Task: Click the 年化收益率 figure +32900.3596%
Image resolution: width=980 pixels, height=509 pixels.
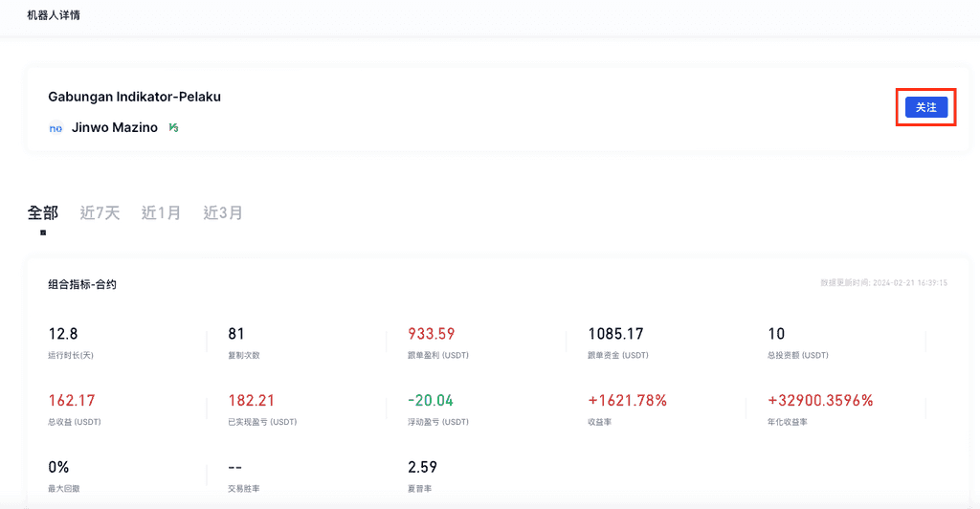Action: (x=820, y=400)
